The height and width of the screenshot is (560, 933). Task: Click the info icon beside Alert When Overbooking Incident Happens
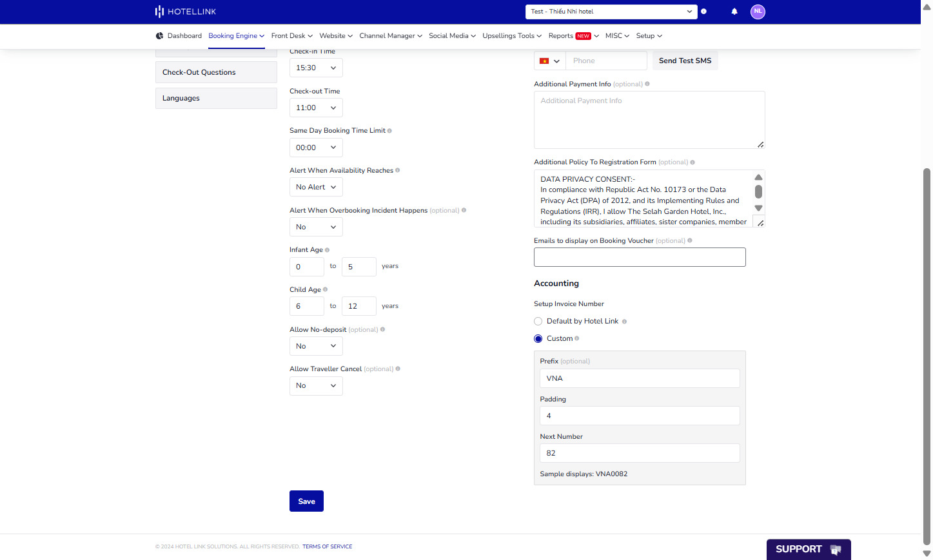[464, 210]
